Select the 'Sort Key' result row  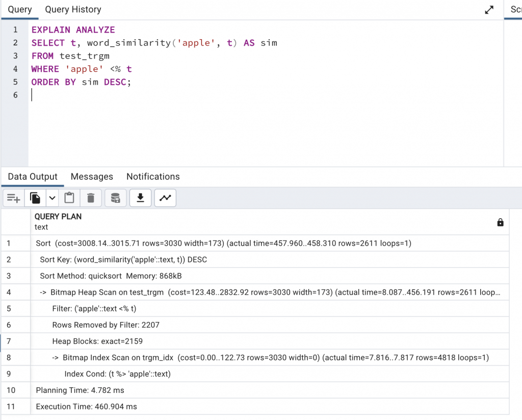point(270,259)
